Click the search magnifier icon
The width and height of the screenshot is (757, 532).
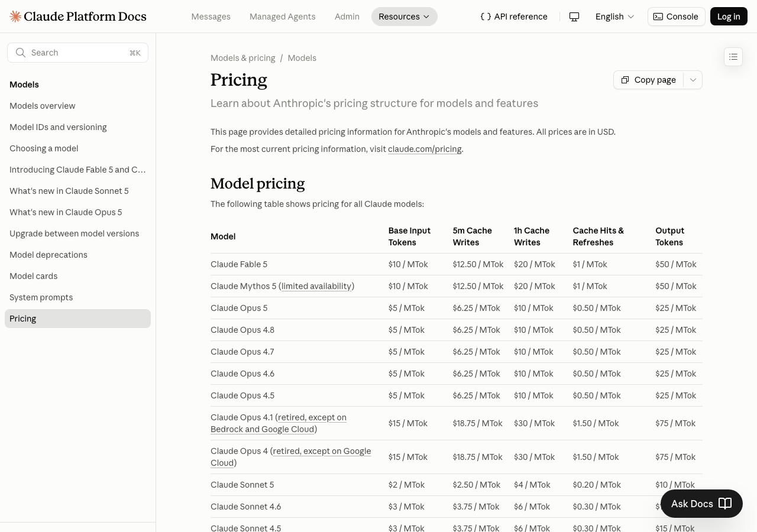coord(21,53)
